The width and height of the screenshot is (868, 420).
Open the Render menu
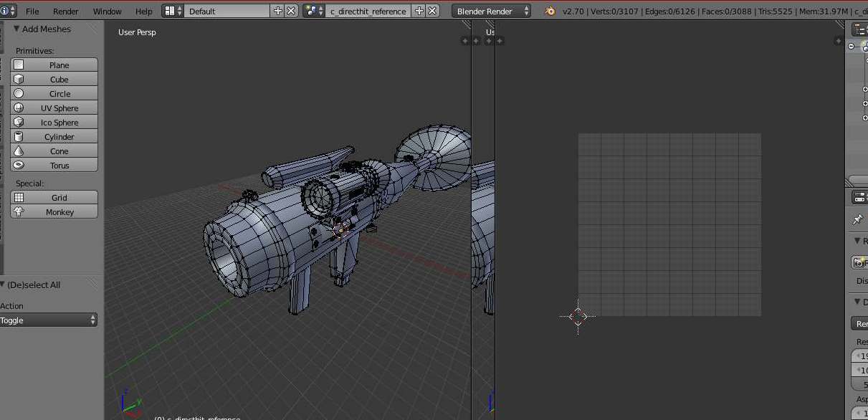click(x=66, y=11)
